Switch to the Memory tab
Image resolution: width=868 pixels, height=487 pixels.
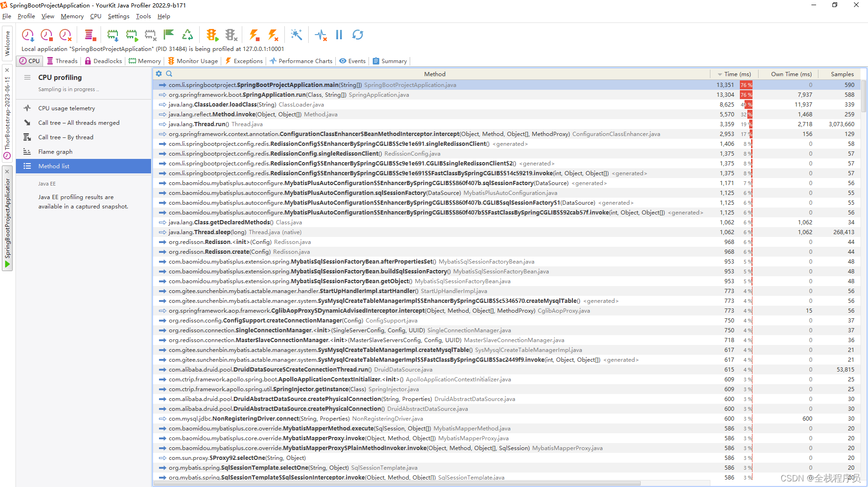pos(145,61)
